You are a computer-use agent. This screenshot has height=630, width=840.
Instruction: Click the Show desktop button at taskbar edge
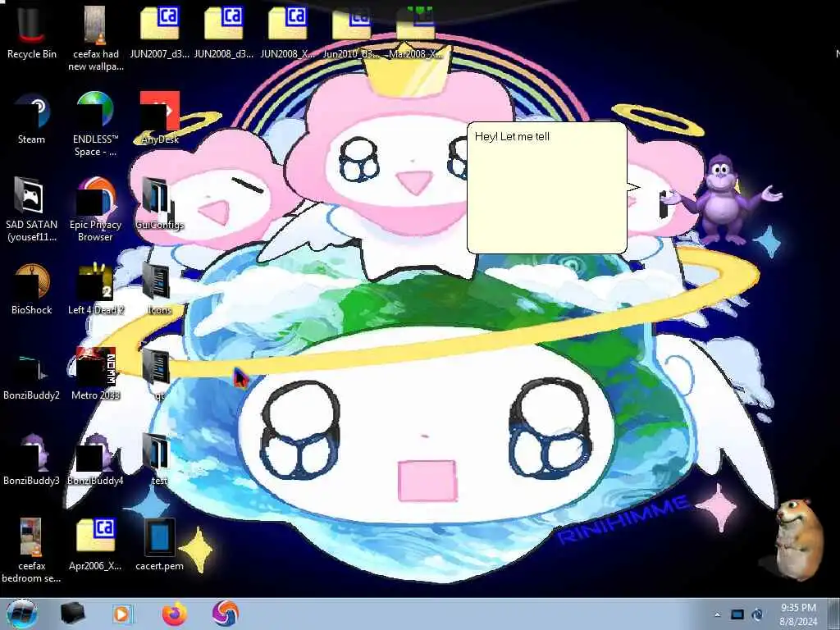[835, 614]
